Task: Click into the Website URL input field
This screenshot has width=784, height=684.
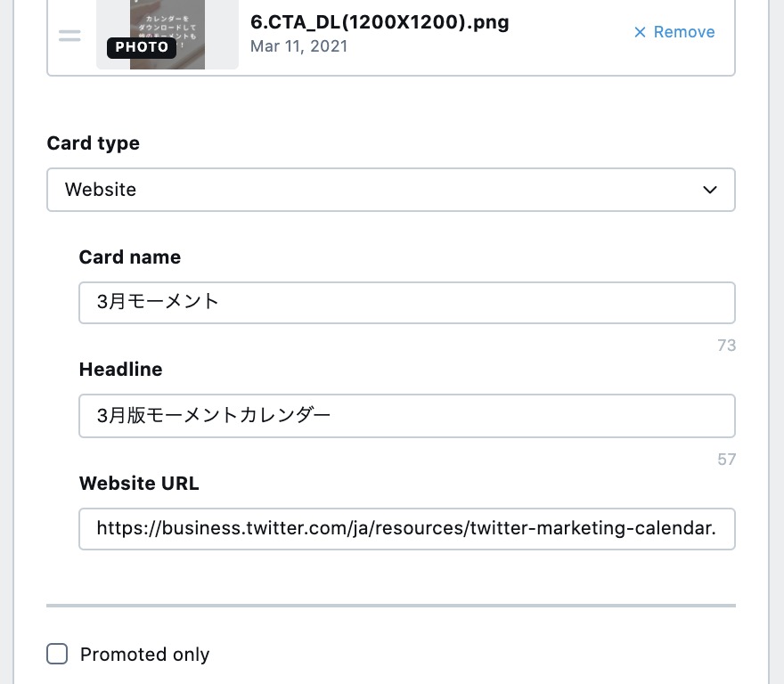Action: click(x=406, y=529)
